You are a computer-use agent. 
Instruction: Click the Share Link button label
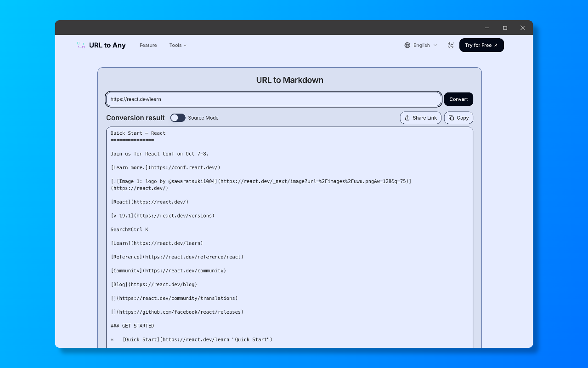[425, 118]
